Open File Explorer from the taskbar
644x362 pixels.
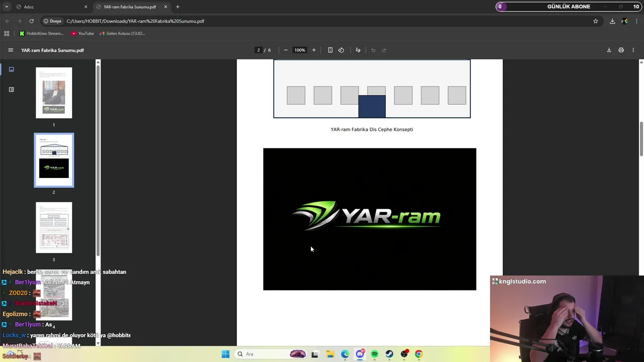330,354
